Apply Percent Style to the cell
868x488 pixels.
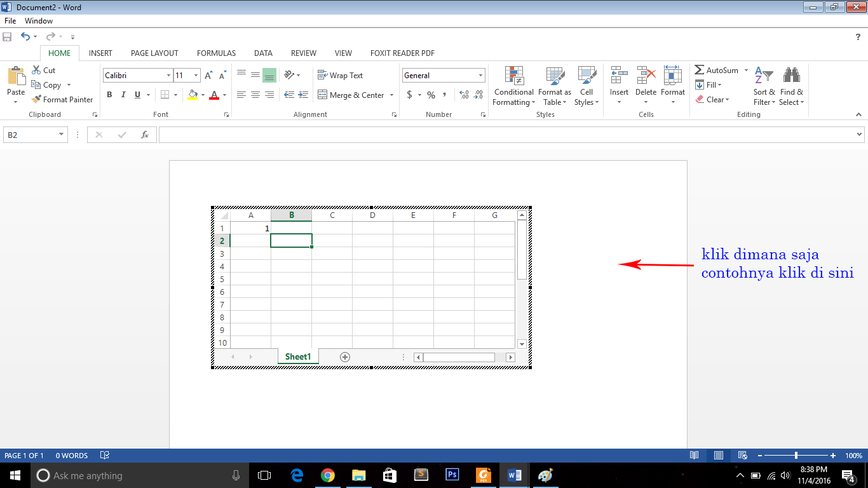(x=430, y=95)
